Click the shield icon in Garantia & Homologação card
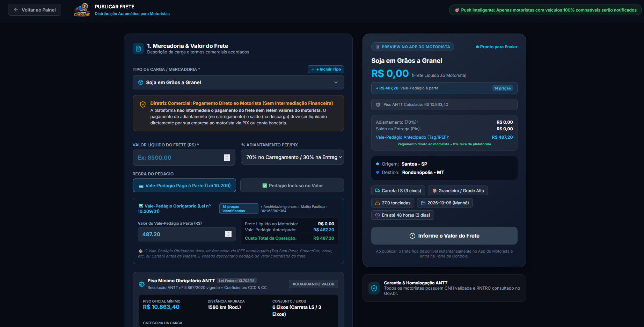 (x=374, y=288)
